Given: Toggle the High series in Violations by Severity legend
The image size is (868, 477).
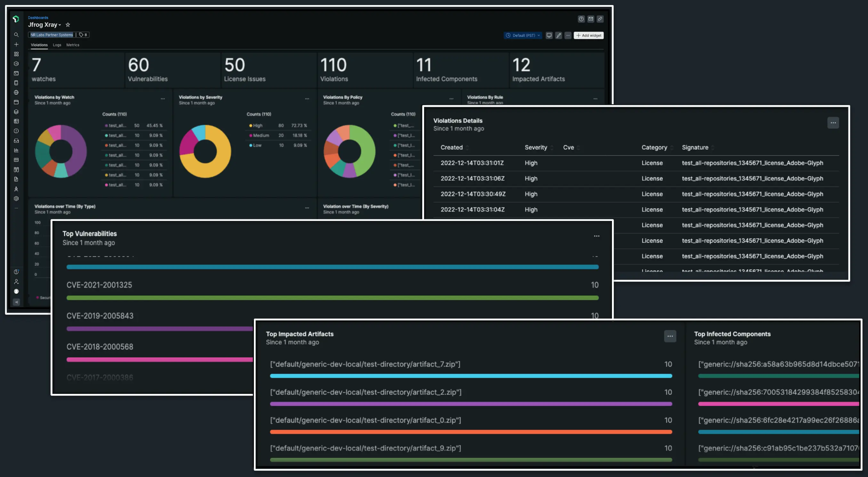Looking at the screenshot, I should point(258,125).
